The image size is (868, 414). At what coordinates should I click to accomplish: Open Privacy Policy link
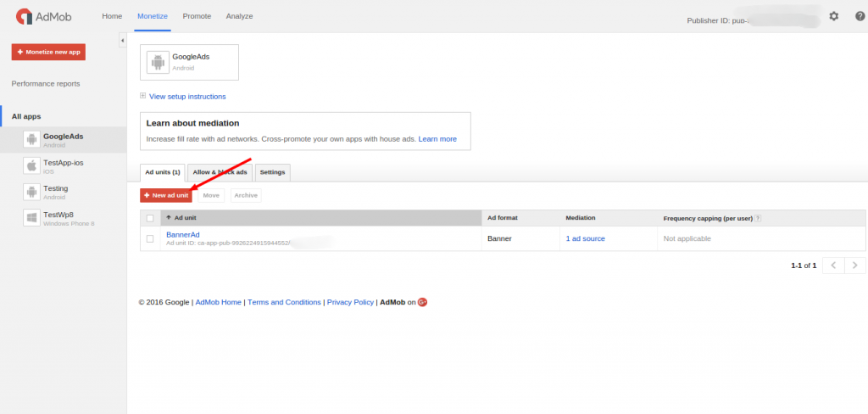click(x=350, y=302)
